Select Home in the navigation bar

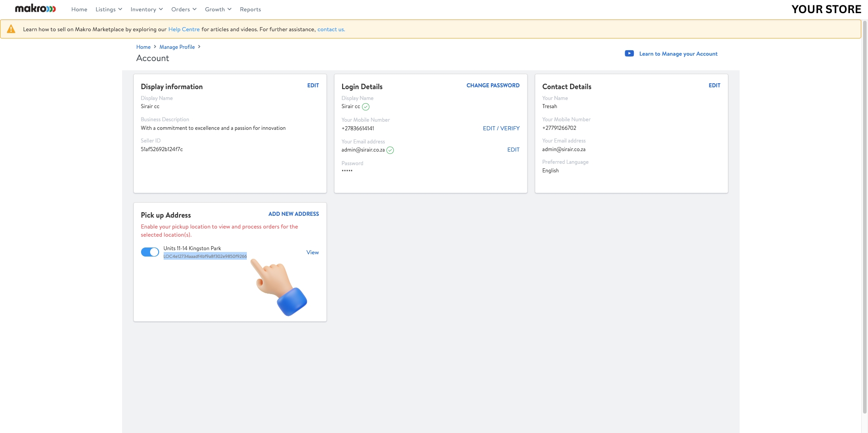coord(79,9)
